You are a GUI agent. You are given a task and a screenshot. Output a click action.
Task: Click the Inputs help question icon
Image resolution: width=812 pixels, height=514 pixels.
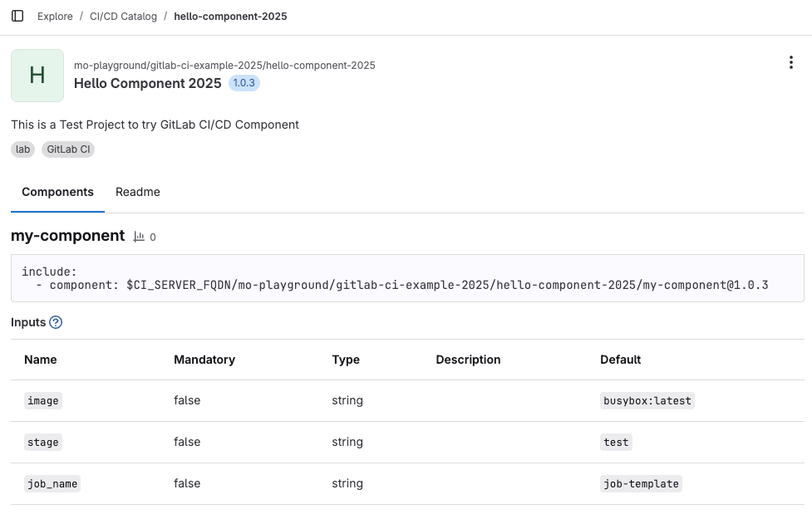tap(56, 322)
